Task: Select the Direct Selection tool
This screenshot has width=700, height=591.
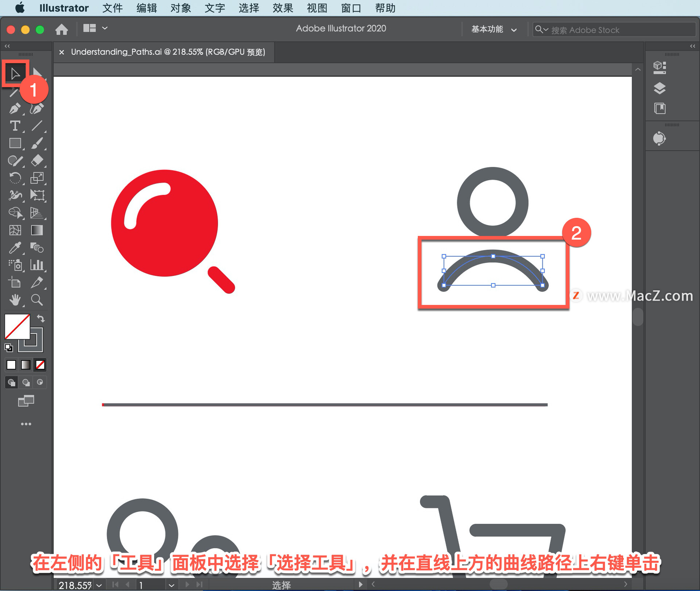Action: (x=37, y=73)
